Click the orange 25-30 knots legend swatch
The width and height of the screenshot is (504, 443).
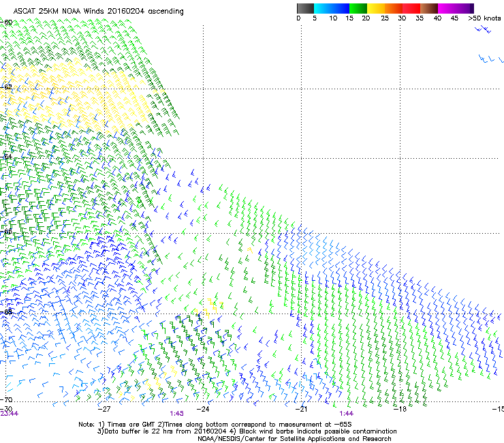394,8
